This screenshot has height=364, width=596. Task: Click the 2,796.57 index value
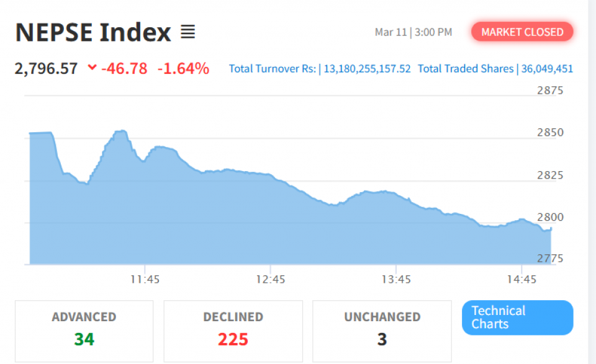click(47, 68)
